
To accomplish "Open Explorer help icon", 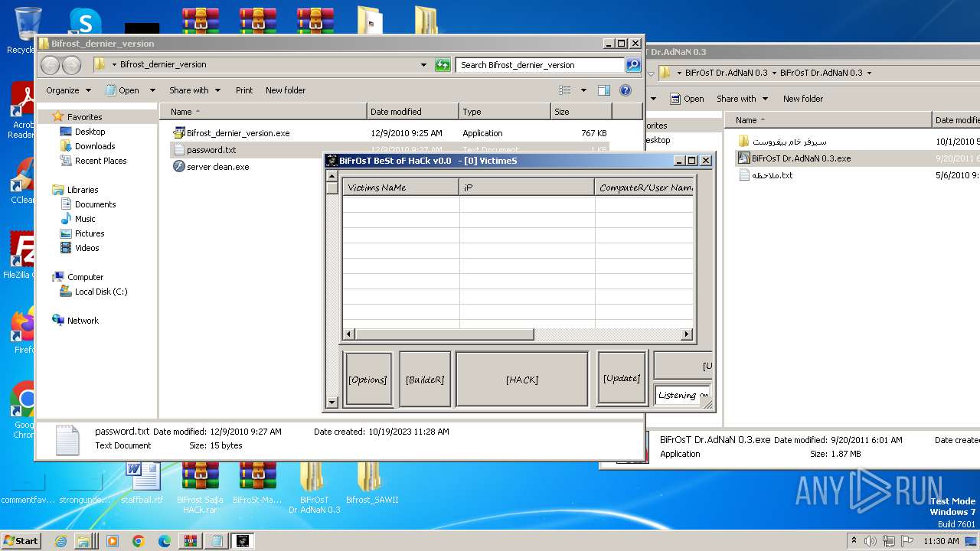I will tap(626, 90).
